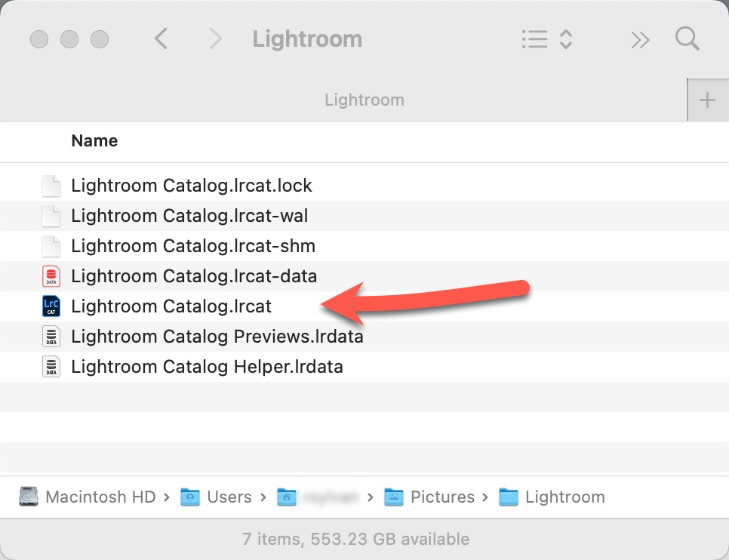Screen dimensions: 729x560
Task: Expand the overflow toolbar items with double chevron
Action: (640, 39)
